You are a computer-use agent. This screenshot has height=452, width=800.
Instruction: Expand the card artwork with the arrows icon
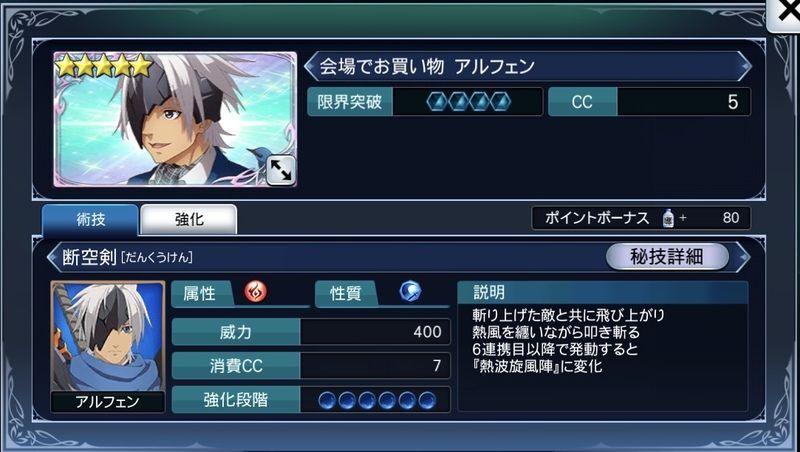(281, 170)
